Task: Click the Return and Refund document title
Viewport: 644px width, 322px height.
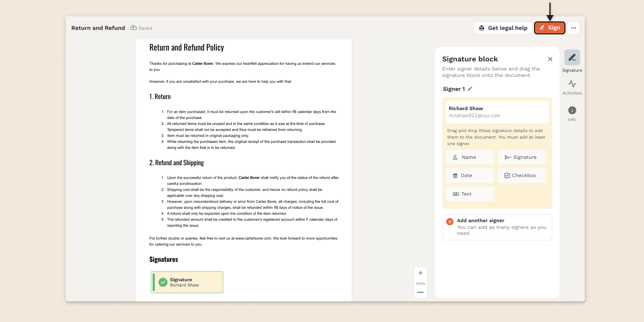Action: 98,28
